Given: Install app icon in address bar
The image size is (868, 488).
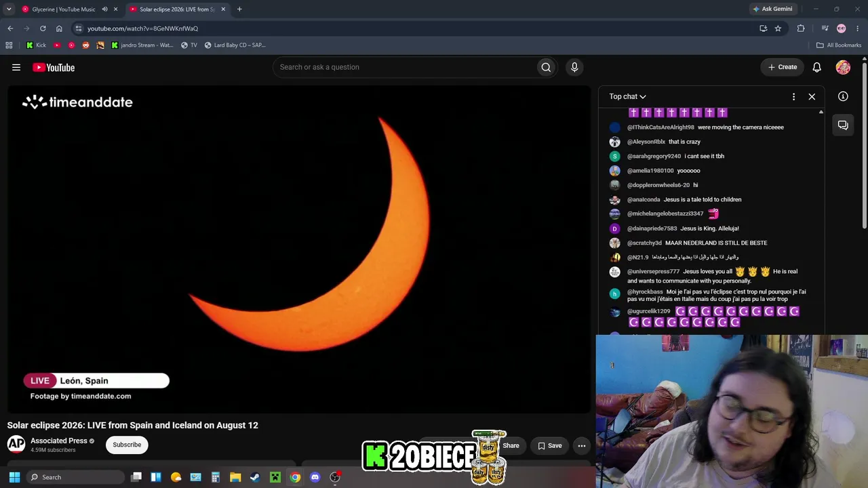Looking at the screenshot, I should [x=763, y=28].
